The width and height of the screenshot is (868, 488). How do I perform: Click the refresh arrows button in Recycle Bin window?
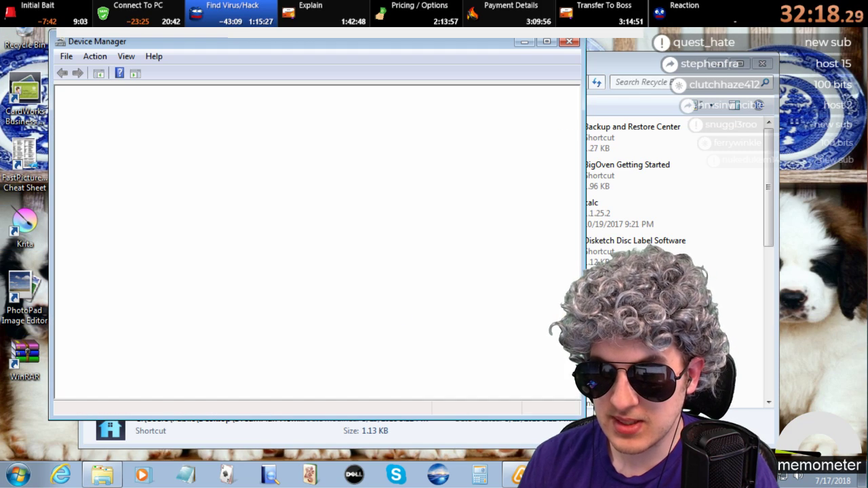coord(597,82)
